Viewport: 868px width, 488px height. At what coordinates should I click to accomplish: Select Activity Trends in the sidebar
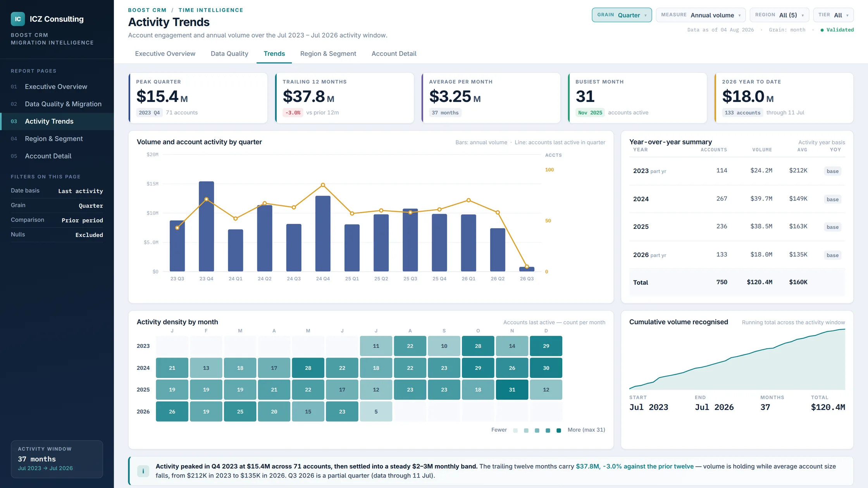(x=57, y=121)
